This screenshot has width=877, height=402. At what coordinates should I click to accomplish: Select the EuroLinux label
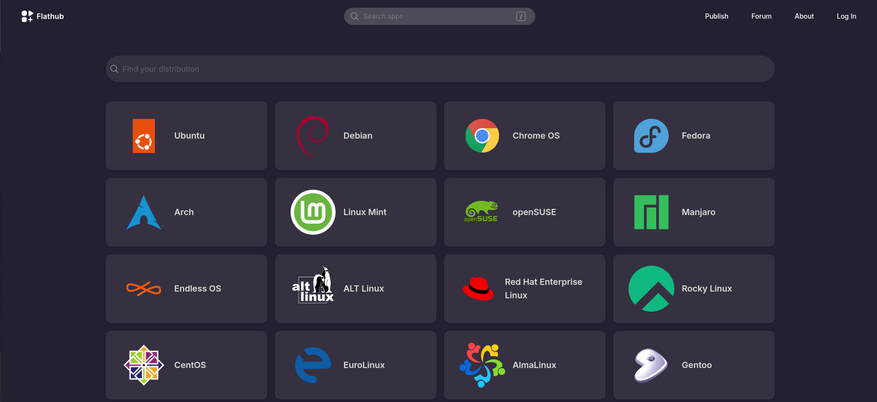[364, 365]
